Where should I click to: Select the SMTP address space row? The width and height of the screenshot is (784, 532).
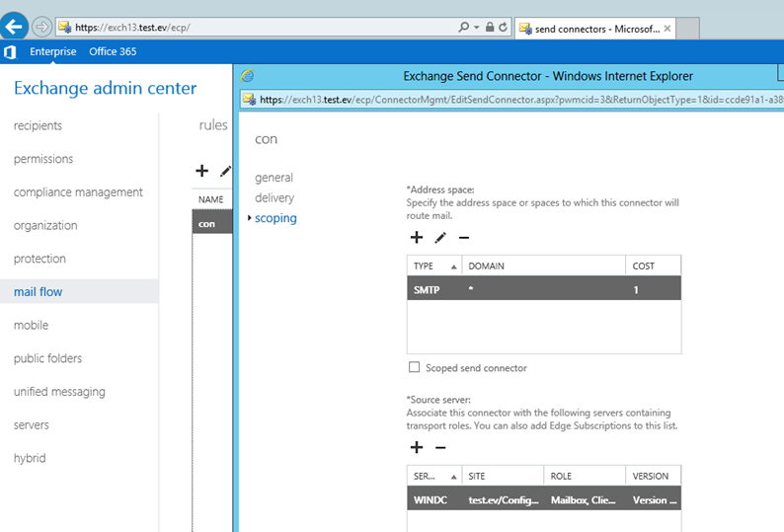pos(544,288)
